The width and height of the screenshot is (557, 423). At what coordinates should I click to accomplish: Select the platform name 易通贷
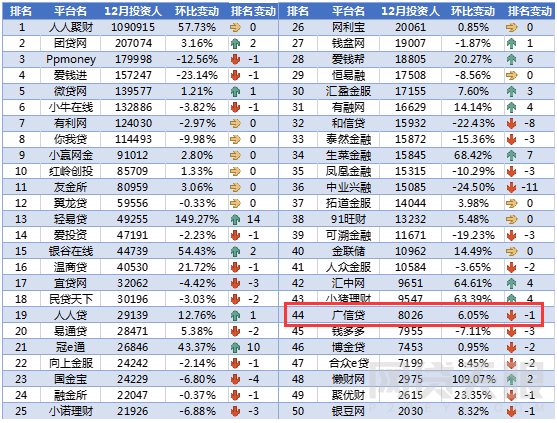tap(70, 331)
